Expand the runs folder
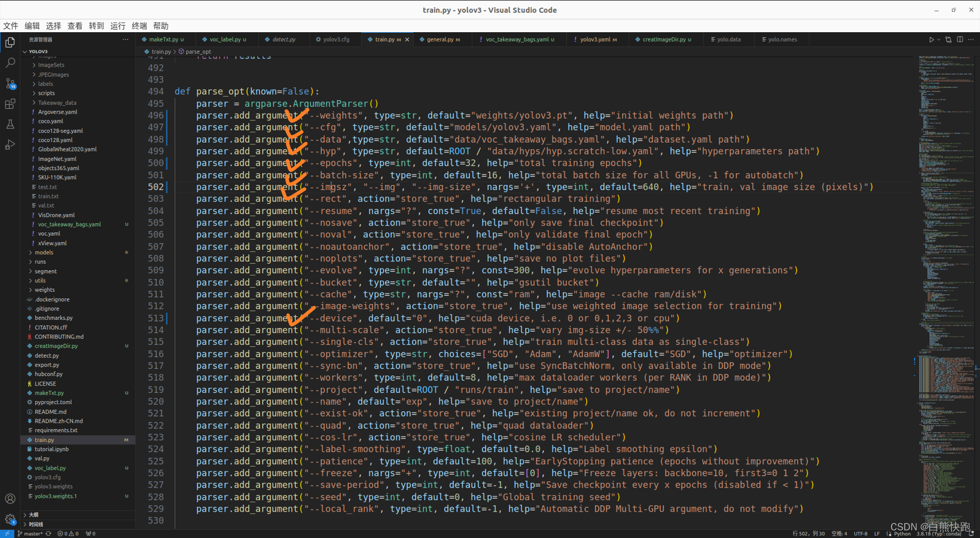The image size is (980, 538). [x=78, y=262]
